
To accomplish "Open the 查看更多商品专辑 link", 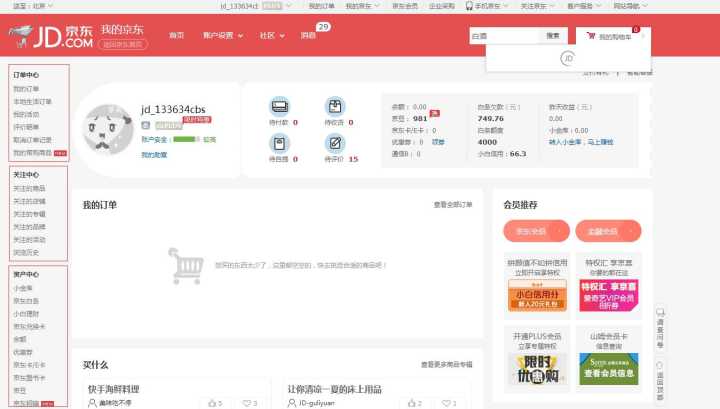I will coord(446,364).
